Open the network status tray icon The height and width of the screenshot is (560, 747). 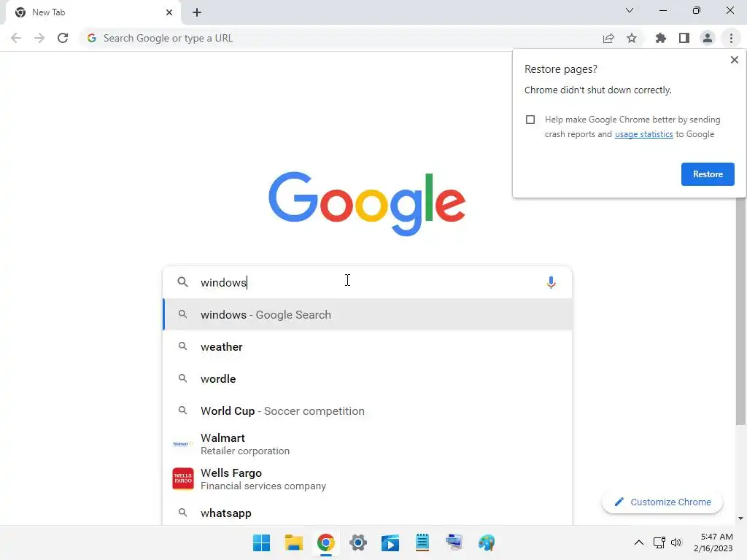tap(659, 542)
